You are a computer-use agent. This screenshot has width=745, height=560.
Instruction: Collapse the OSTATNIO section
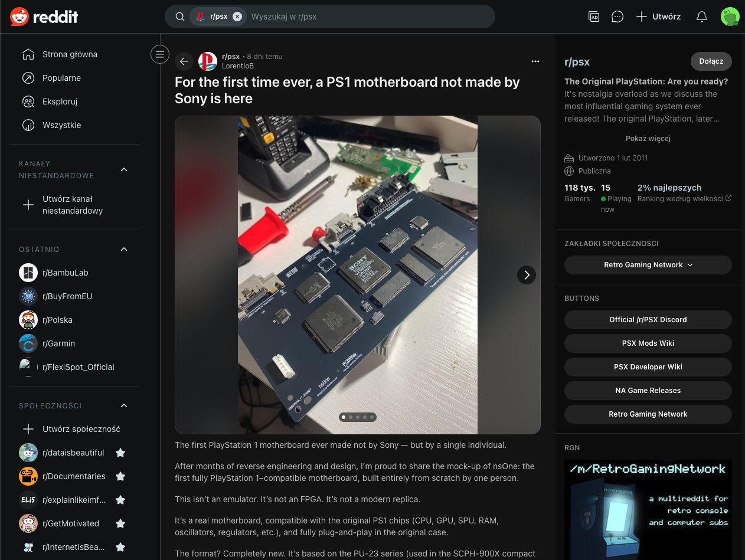coord(124,249)
